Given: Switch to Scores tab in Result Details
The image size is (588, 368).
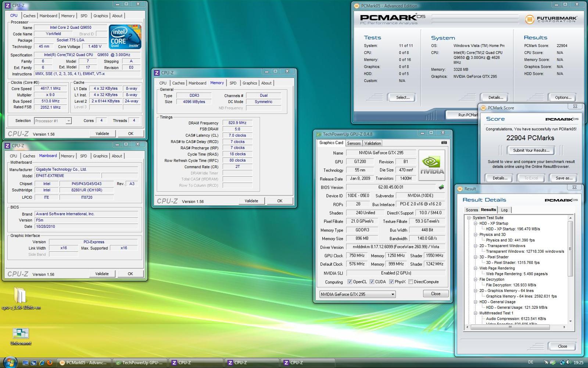Looking at the screenshot, I should (472, 210).
